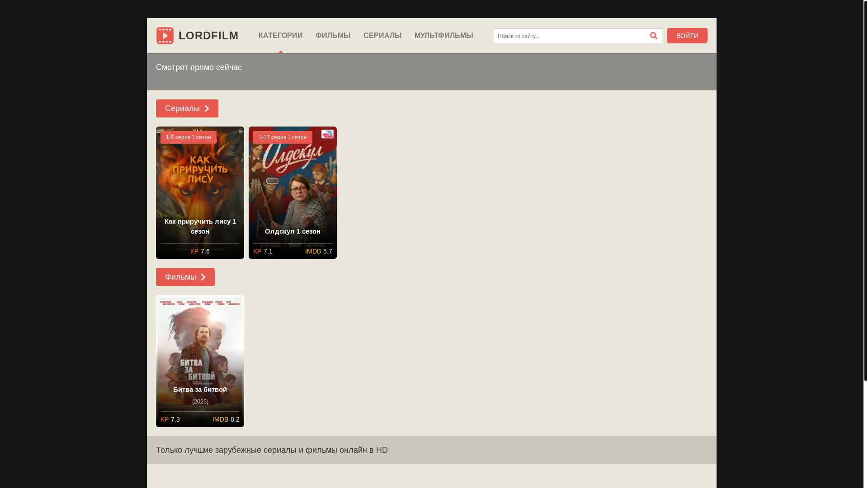The height and width of the screenshot is (488, 868).
Task: Click the LORDFILM play logo icon
Action: point(165,36)
